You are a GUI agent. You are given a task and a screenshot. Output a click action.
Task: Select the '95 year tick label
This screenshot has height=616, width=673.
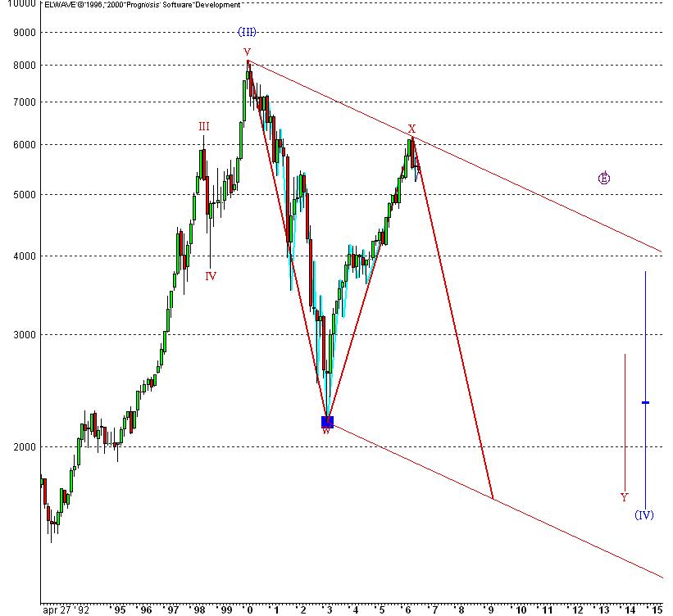coord(119,609)
